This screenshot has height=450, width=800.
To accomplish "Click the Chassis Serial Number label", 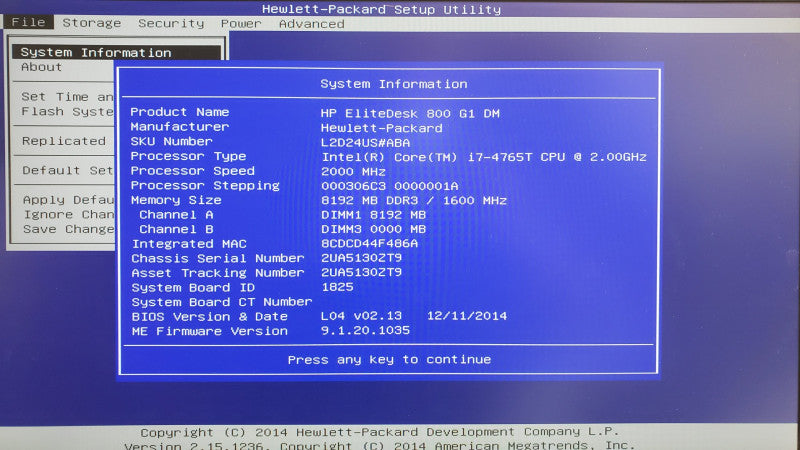I will [x=218, y=259].
